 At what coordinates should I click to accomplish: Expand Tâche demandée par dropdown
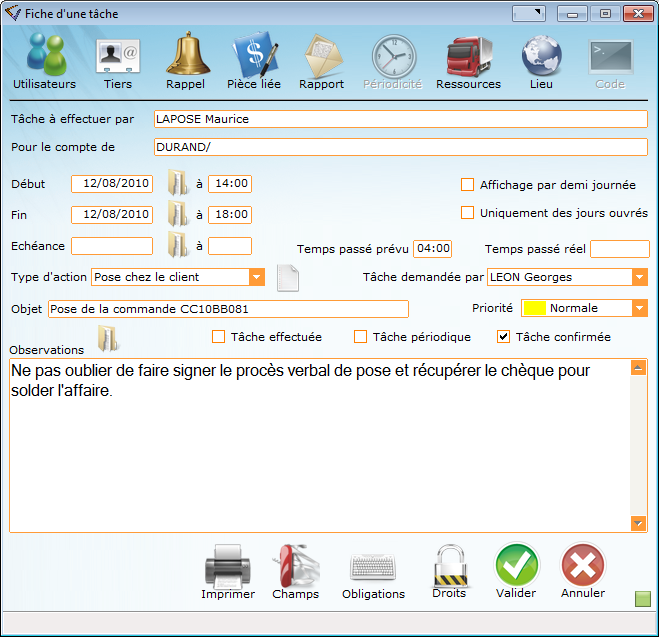click(x=640, y=277)
